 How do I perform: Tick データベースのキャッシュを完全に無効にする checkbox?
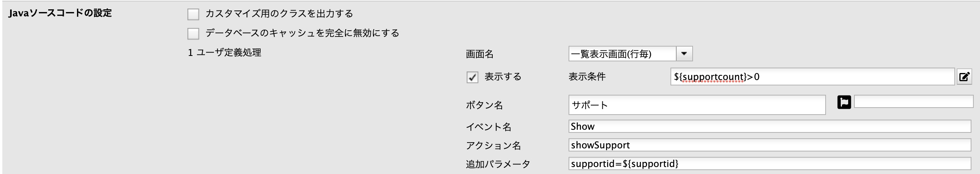(x=193, y=34)
